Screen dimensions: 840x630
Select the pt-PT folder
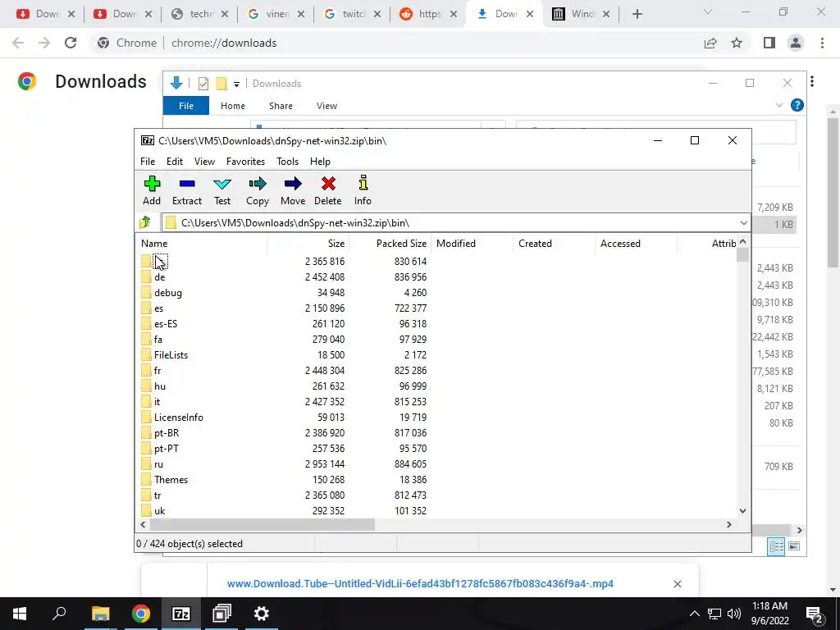[166, 449]
